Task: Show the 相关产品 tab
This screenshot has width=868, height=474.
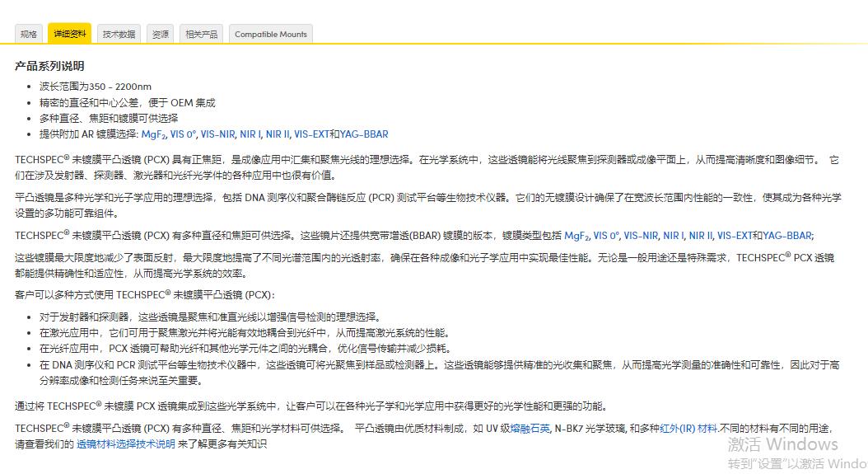Action: tap(202, 34)
